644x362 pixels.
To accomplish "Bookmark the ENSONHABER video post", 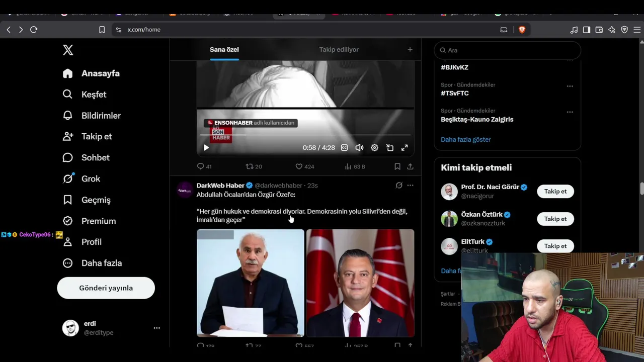I will (397, 166).
